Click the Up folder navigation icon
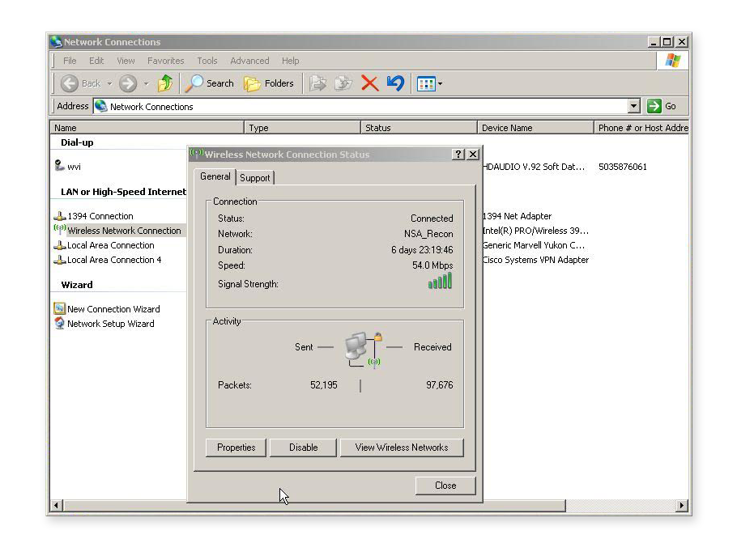 [164, 83]
